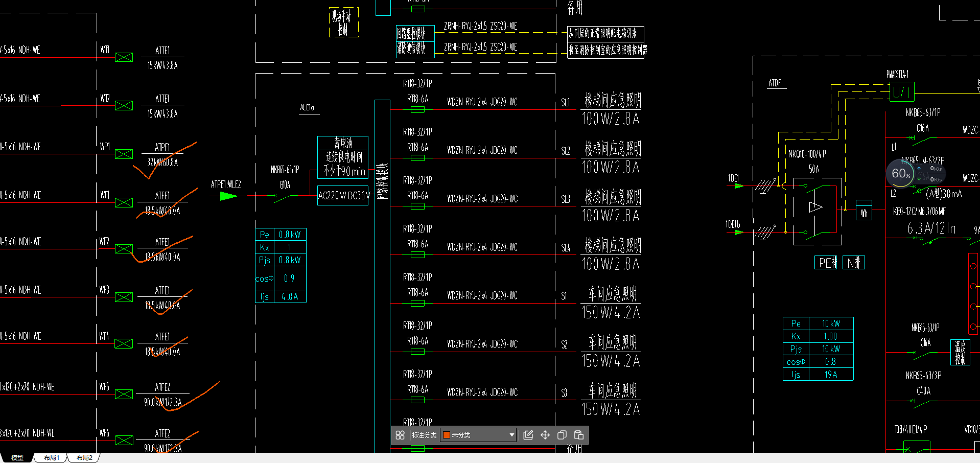Click the WF5 circuit label
Viewport: 980px width, 463px height.
click(104, 387)
